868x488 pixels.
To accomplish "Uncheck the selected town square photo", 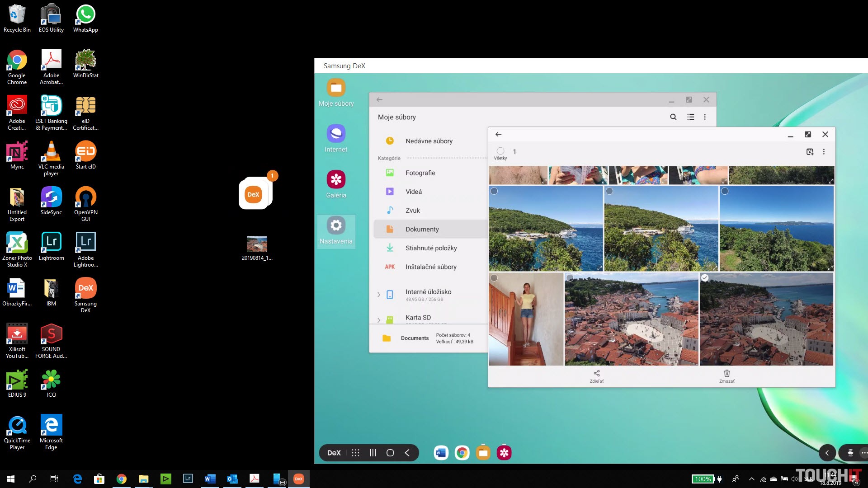I will pyautogui.click(x=705, y=278).
